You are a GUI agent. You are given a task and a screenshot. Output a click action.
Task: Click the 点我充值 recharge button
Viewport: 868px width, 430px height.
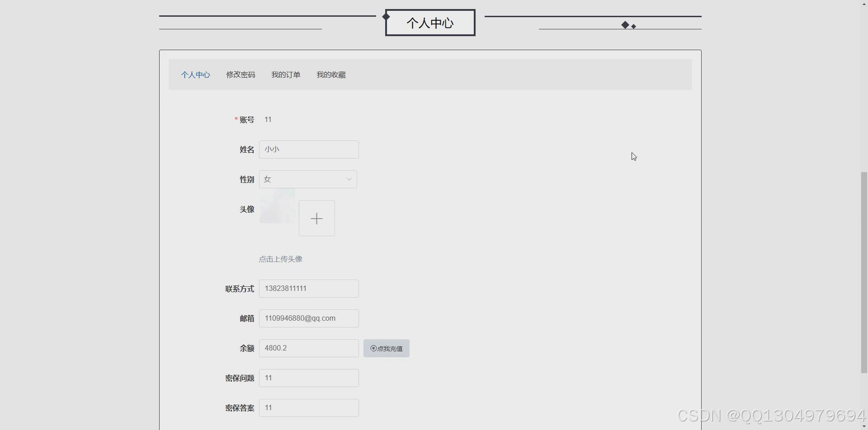[386, 348]
